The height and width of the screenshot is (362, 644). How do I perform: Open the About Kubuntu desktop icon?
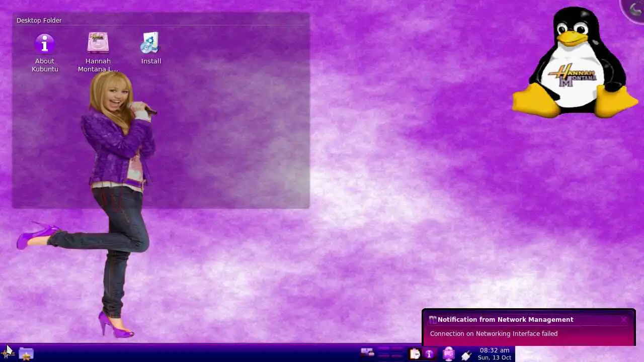pyautogui.click(x=45, y=53)
